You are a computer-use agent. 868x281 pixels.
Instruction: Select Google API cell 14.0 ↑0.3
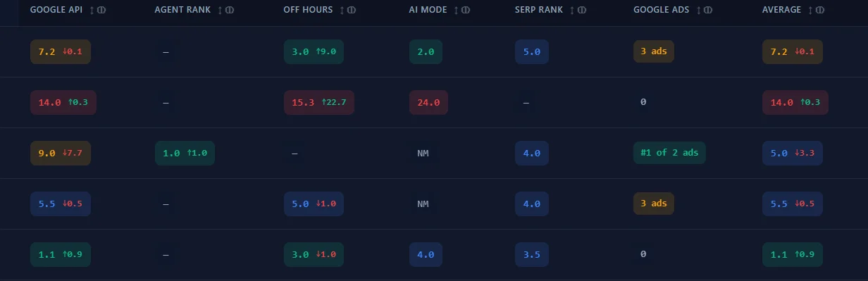pos(63,102)
